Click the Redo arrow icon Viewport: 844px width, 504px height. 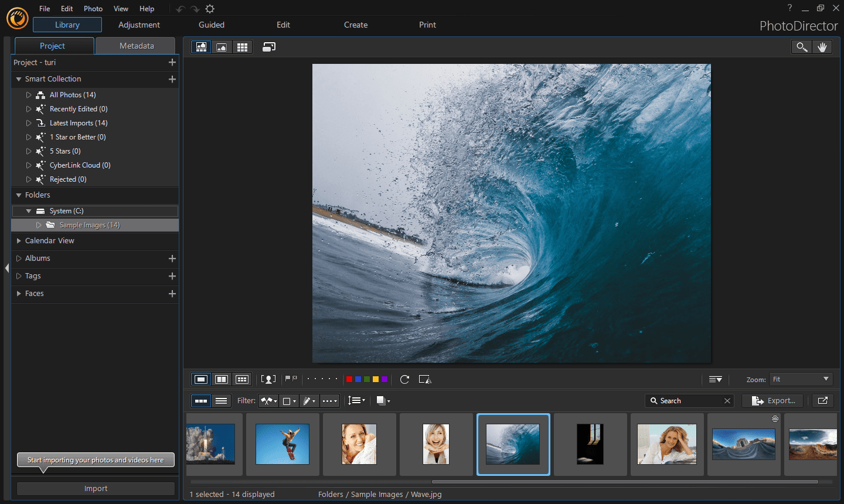pyautogui.click(x=195, y=9)
